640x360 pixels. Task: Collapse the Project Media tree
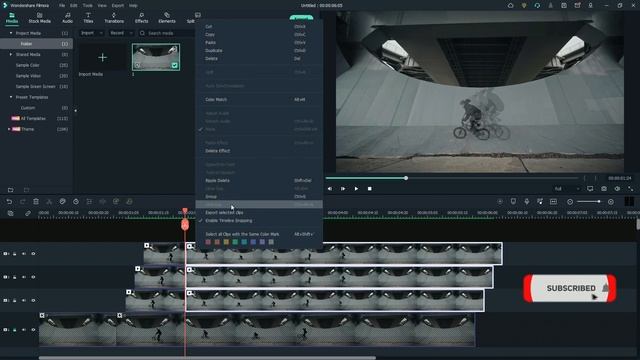(x=11, y=33)
